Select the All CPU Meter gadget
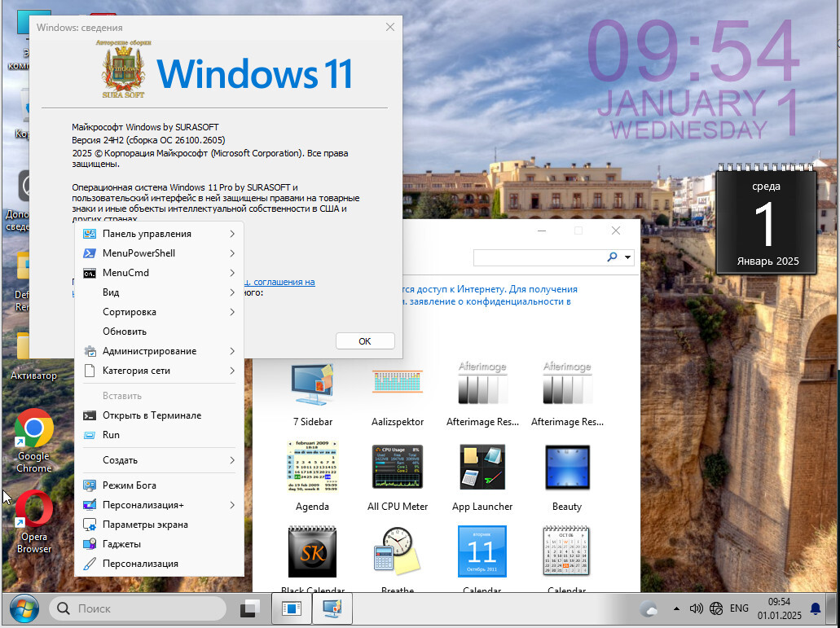The height and width of the screenshot is (628, 840). point(398,467)
